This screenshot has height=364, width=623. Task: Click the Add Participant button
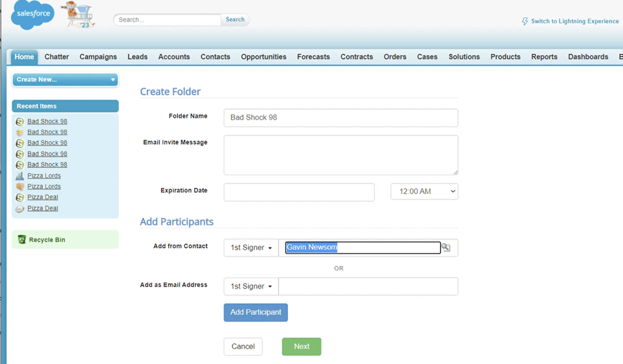256,312
